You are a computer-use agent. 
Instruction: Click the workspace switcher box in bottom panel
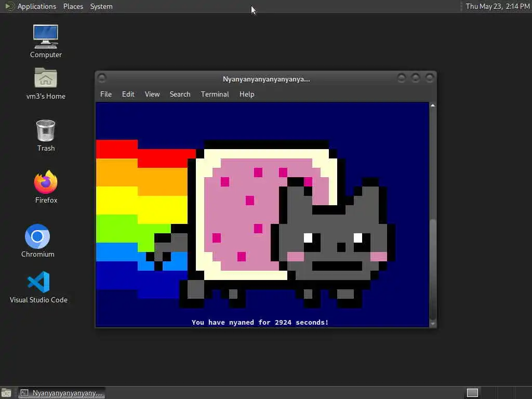coord(472,393)
